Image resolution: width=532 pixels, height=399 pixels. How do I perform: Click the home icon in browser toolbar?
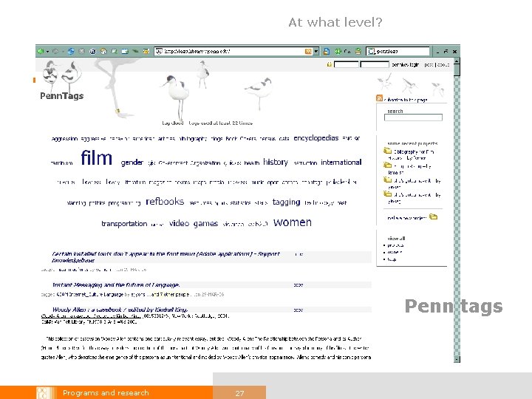pyautogui.click(x=103, y=51)
